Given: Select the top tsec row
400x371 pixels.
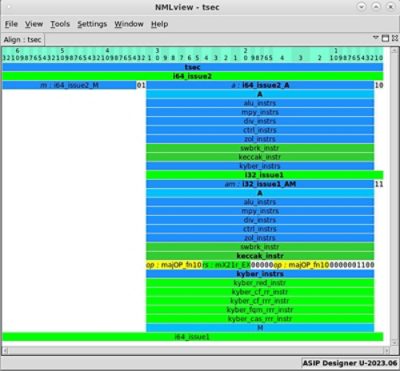Looking at the screenshot, I should pyautogui.click(x=193, y=67).
